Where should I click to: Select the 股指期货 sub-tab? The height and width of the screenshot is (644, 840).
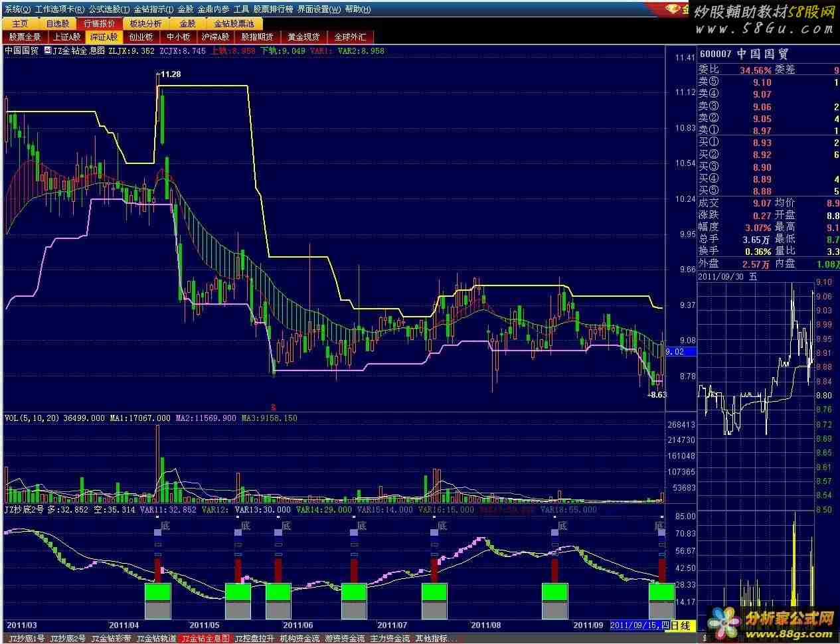click(258, 37)
